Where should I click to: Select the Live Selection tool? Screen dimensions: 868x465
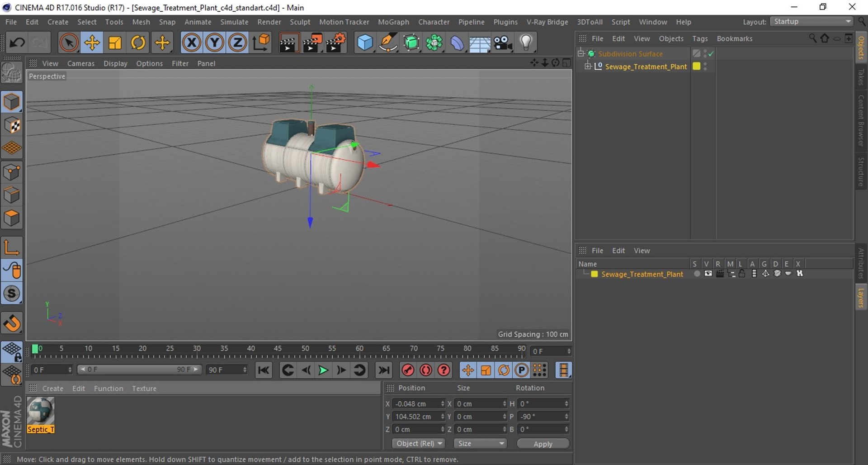tap(69, 43)
